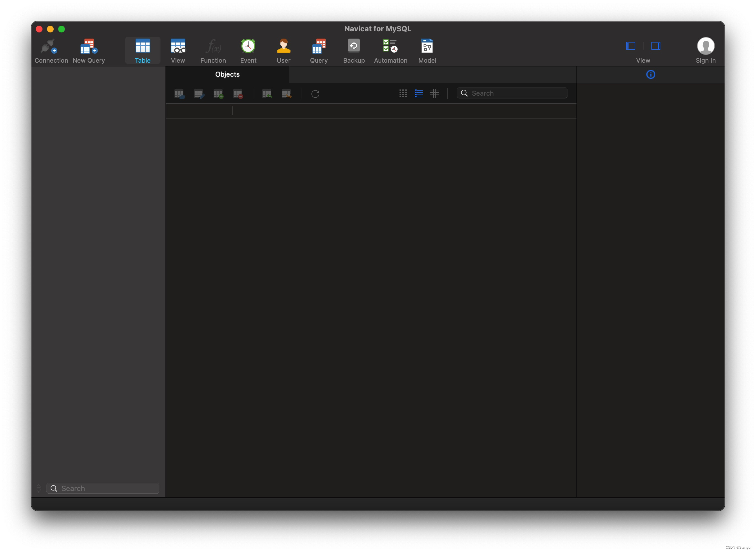Toggle the right information pane visibility
The width and height of the screenshot is (756, 552).
pyautogui.click(x=655, y=46)
